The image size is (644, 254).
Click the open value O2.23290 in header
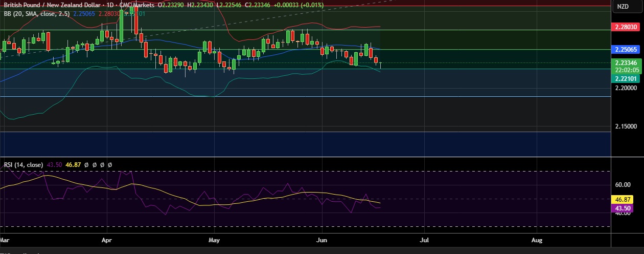pos(171,5)
